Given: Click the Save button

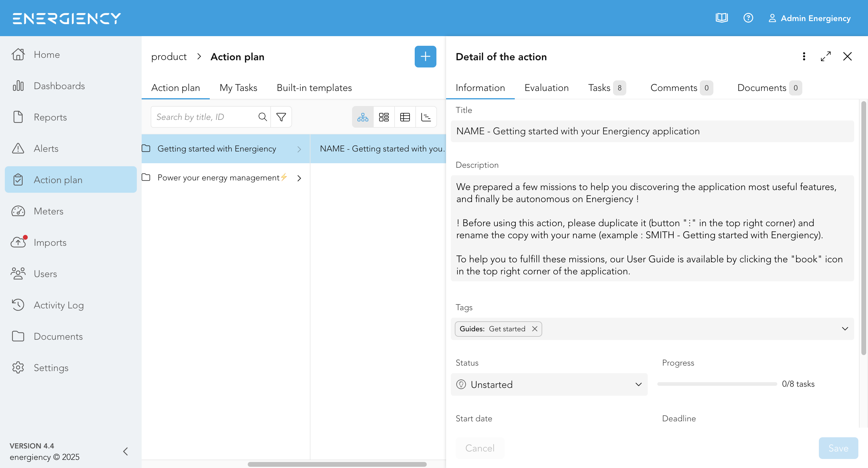Looking at the screenshot, I should pyautogui.click(x=838, y=448).
